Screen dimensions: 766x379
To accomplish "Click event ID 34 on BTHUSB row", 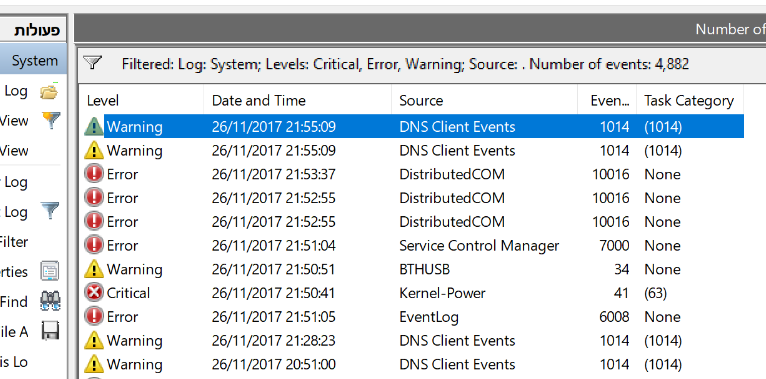I will (621, 269).
